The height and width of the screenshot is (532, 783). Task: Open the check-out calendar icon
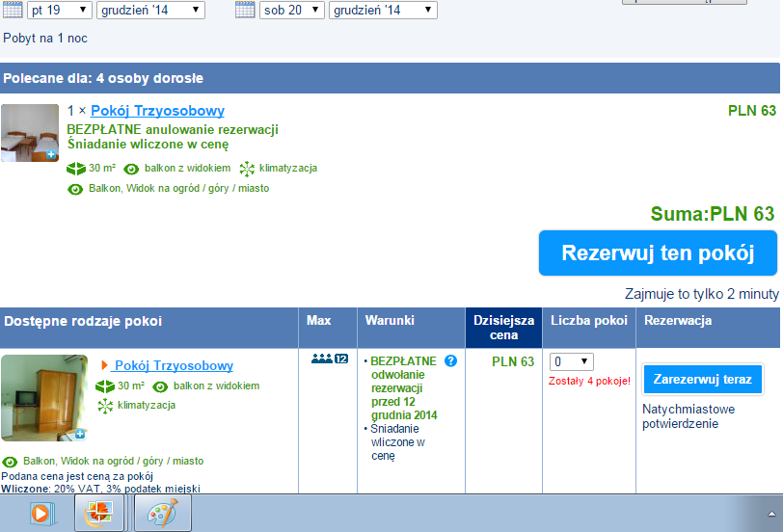245,10
